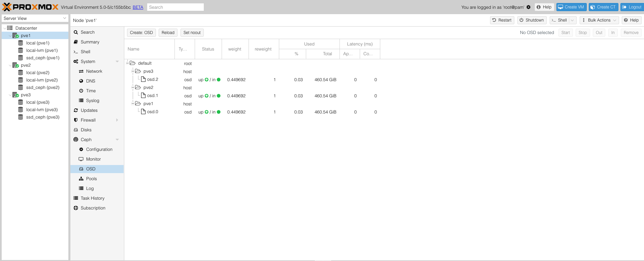
Task: Open the Shell dropdown arrow in the toolbar
Action: point(572,20)
